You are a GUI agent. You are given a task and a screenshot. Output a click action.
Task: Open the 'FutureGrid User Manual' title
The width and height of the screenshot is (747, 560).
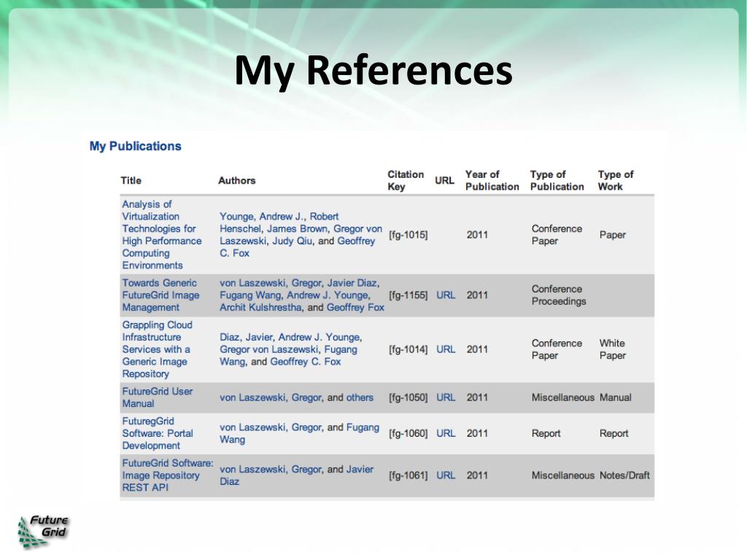(158, 397)
